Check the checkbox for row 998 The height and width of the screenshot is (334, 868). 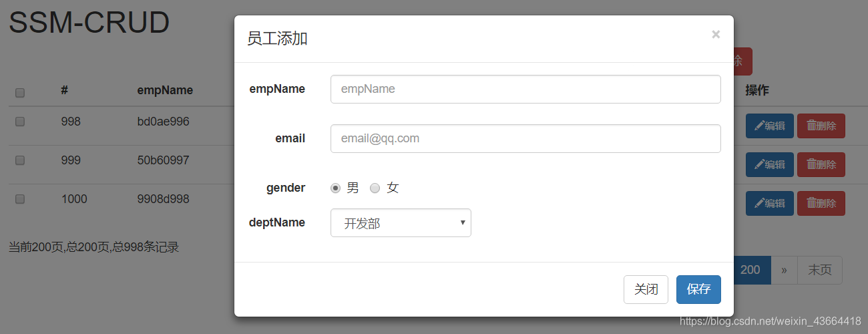[20, 122]
